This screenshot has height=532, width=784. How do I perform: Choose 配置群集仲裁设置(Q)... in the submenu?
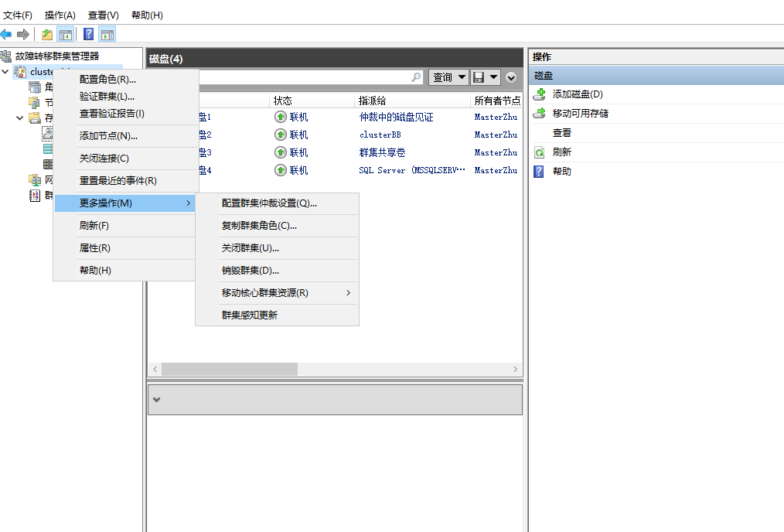coord(277,203)
